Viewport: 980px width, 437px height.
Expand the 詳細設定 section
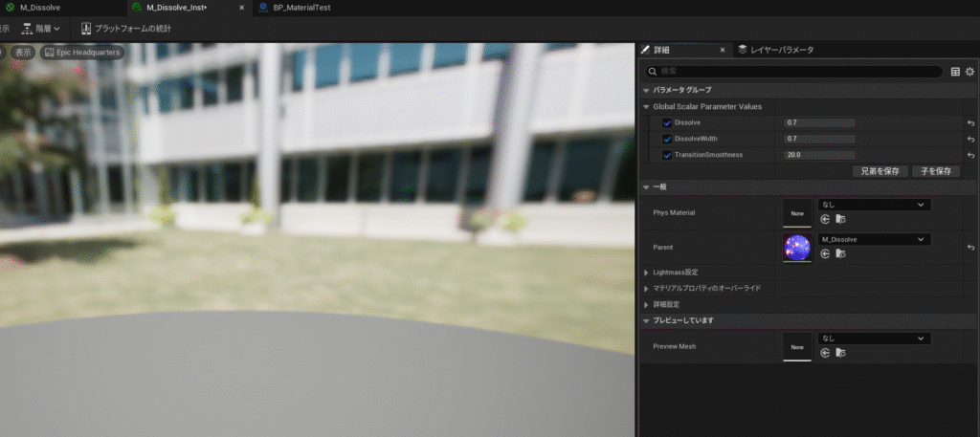pyautogui.click(x=646, y=305)
